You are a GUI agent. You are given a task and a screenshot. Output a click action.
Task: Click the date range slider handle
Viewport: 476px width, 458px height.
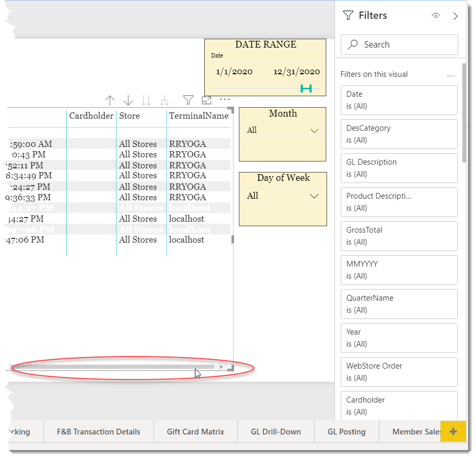(x=306, y=88)
